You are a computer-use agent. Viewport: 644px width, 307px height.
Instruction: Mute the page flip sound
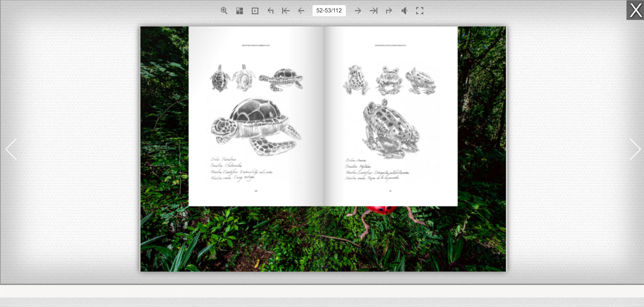point(404,11)
